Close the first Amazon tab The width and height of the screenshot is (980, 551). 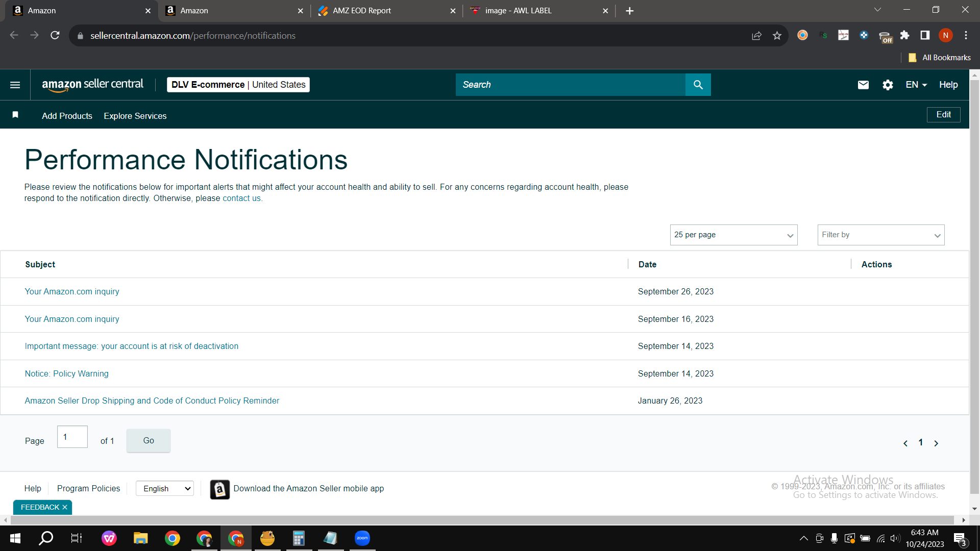[x=148, y=11]
